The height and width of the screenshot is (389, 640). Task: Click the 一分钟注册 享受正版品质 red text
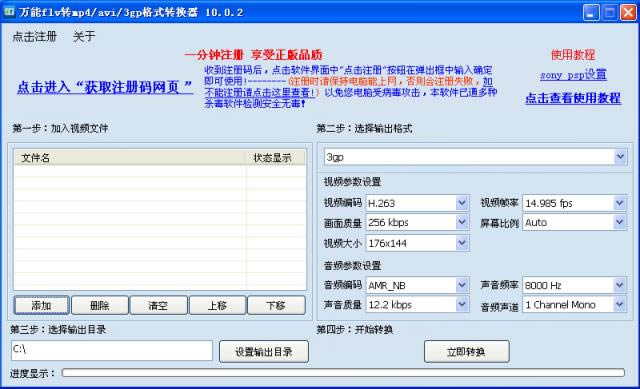click(x=253, y=55)
